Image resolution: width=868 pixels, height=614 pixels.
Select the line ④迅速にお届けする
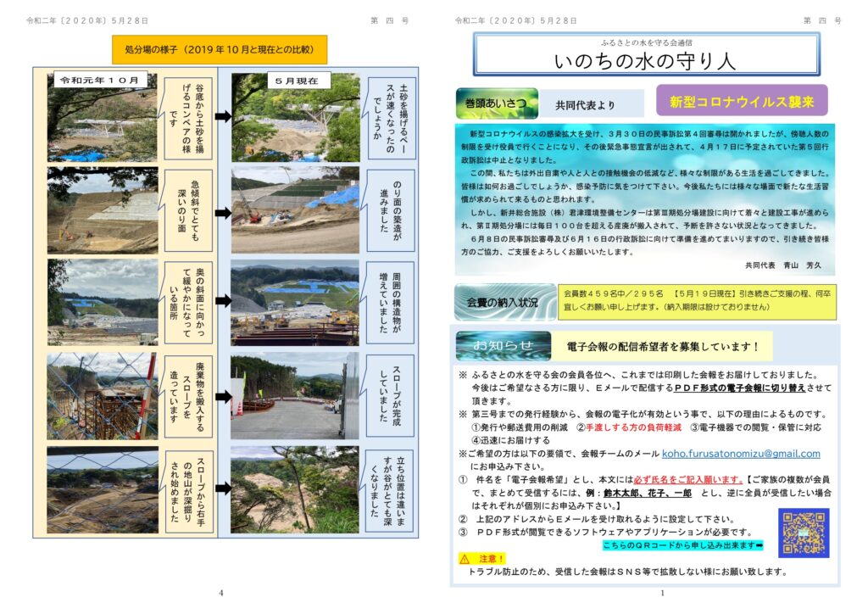510,441
